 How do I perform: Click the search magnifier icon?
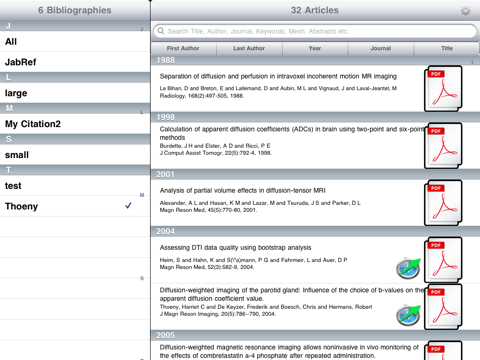coord(161,31)
